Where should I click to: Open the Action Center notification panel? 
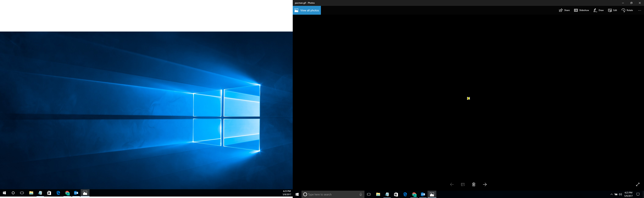tap(638, 194)
